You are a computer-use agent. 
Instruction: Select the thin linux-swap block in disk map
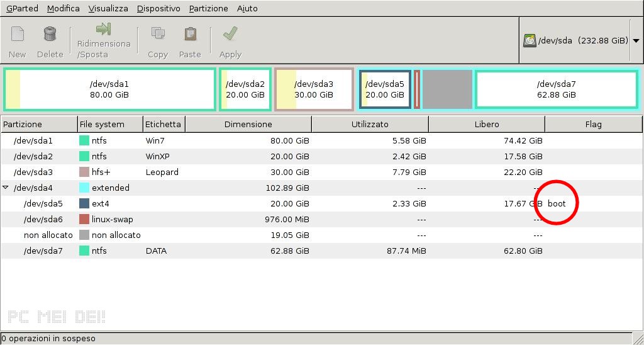(x=417, y=89)
